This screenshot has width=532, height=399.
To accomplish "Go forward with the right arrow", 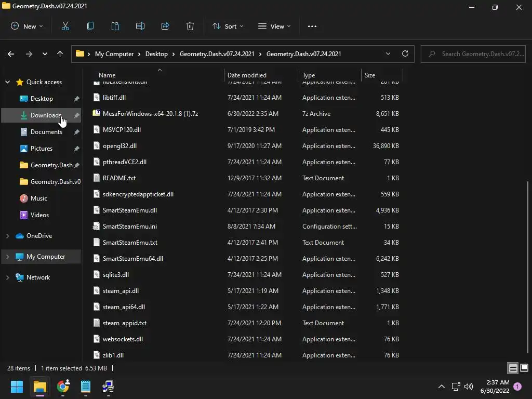I will click(x=29, y=54).
